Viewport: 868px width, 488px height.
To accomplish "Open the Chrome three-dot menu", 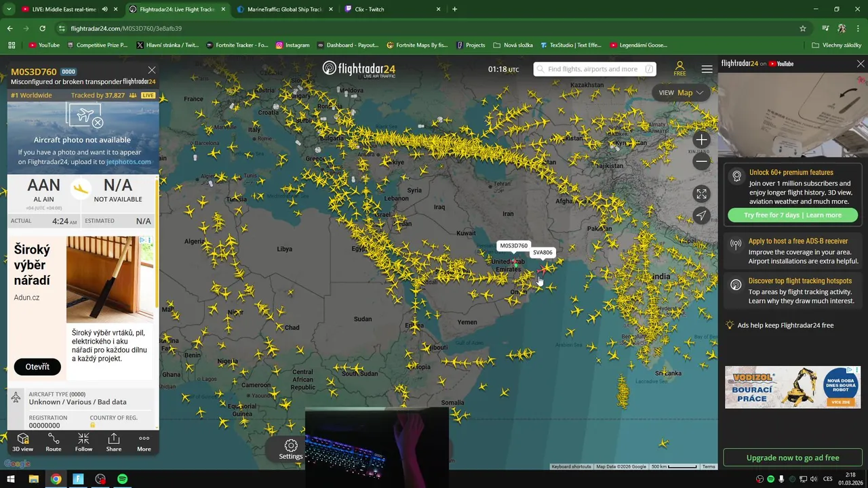I will [858, 28].
